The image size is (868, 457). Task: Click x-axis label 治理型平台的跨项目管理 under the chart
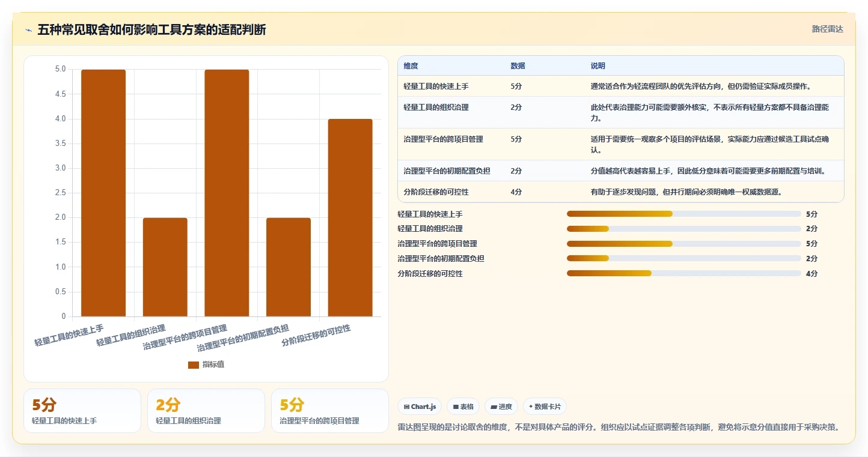click(x=186, y=337)
